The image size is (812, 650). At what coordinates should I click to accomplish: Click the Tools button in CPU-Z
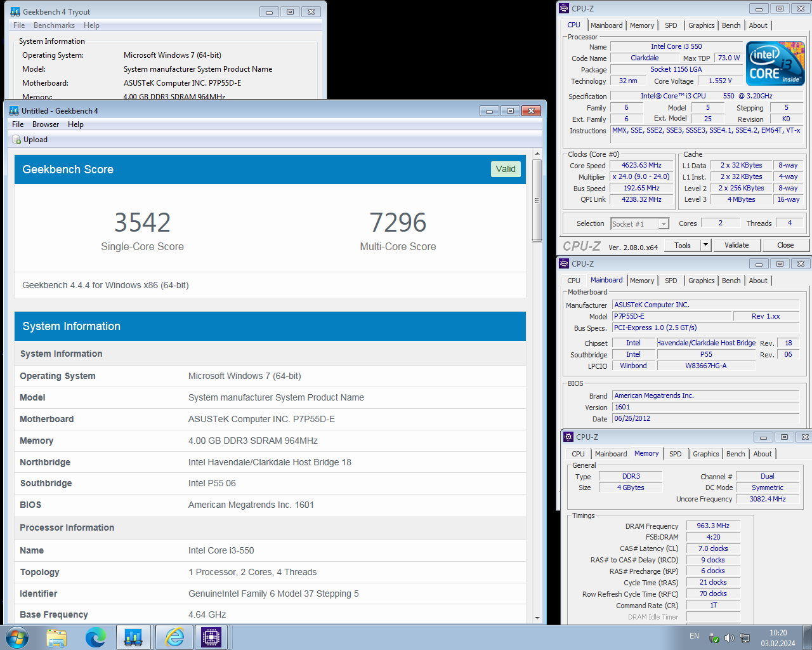click(x=683, y=245)
